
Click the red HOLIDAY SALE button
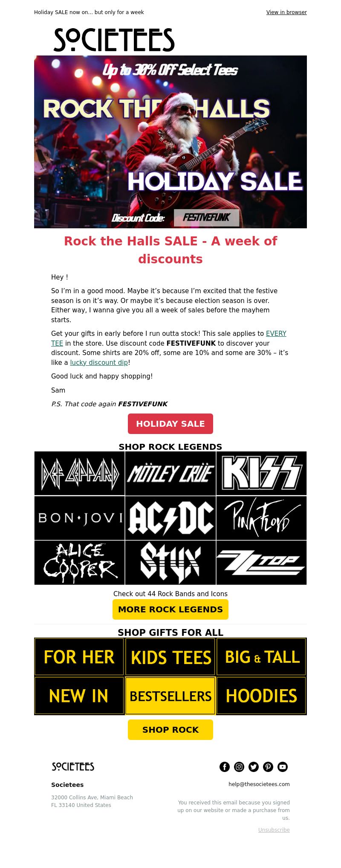(x=170, y=424)
